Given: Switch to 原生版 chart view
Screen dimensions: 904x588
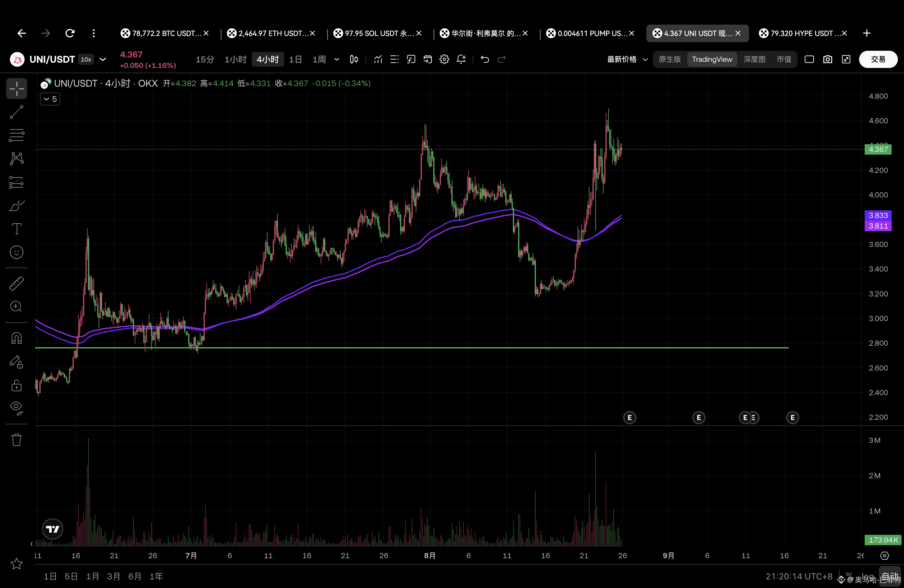Looking at the screenshot, I should click(x=670, y=59).
